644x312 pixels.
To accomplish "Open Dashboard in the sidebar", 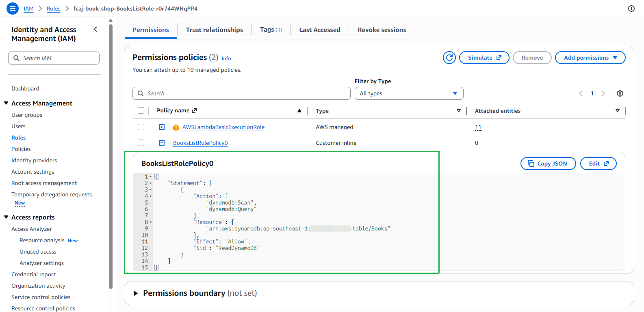I will 25,88.
